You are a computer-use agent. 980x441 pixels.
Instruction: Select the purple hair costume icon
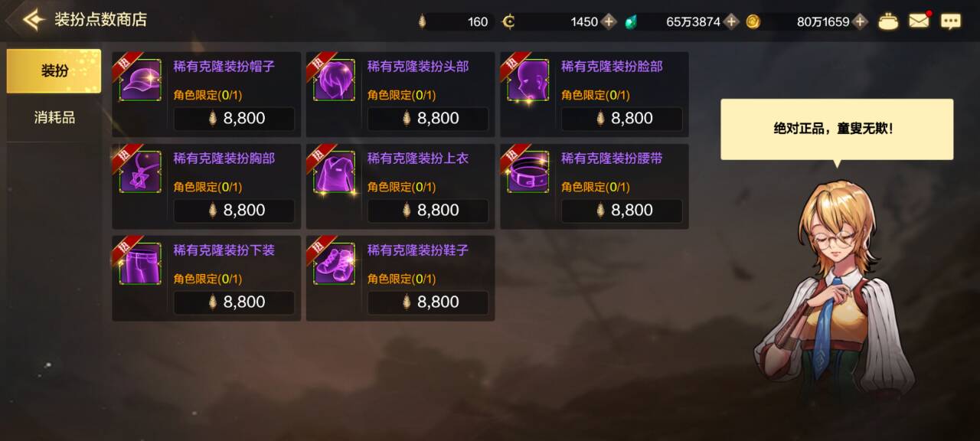[x=335, y=80]
